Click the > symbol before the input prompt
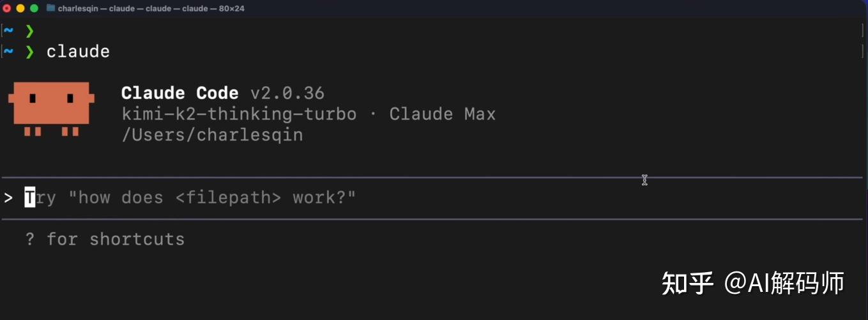The image size is (868, 320). tap(8, 198)
